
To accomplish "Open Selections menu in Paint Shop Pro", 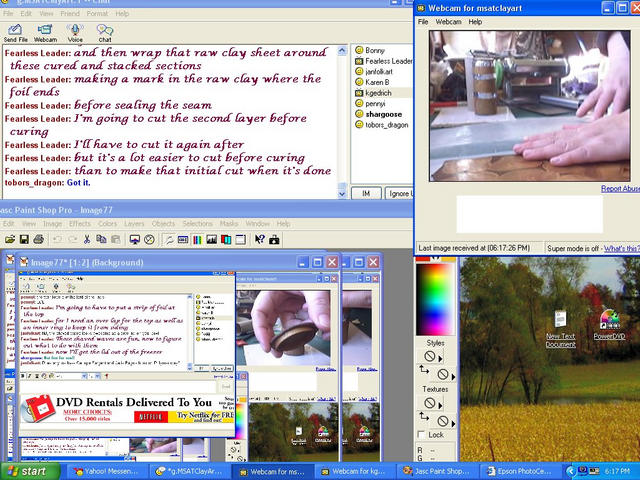I will 197,224.
